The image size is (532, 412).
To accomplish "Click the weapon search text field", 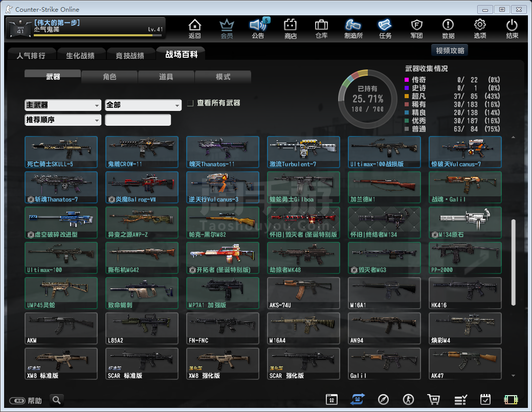I will coord(138,120).
